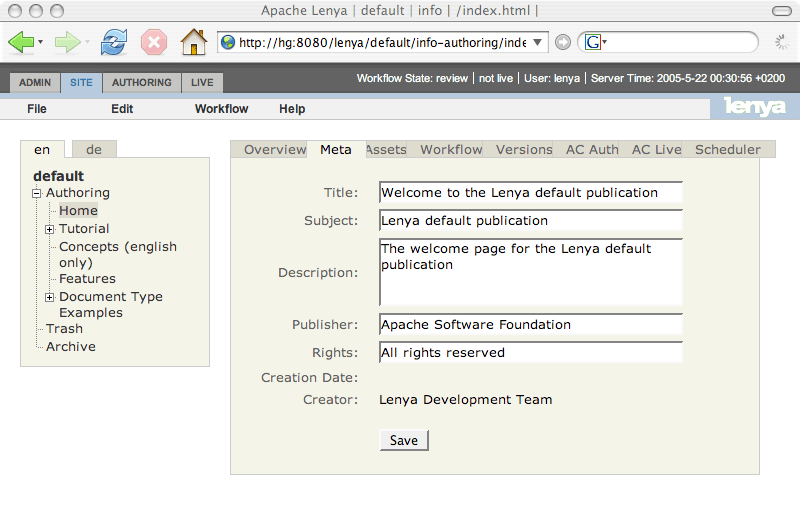Click the red Stop loading icon
The width and height of the screenshot is (800, 527).
[154, 42]
